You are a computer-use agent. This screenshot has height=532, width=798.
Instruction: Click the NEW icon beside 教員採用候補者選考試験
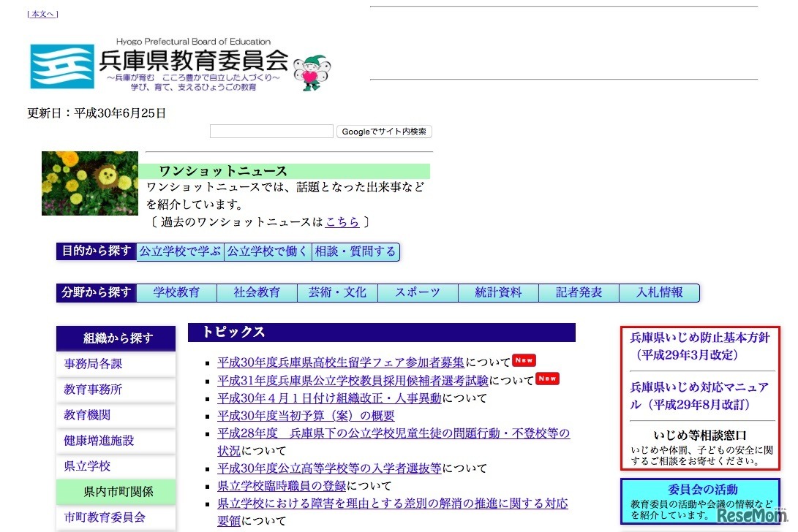pyautogui.click(x=548, y=379)
